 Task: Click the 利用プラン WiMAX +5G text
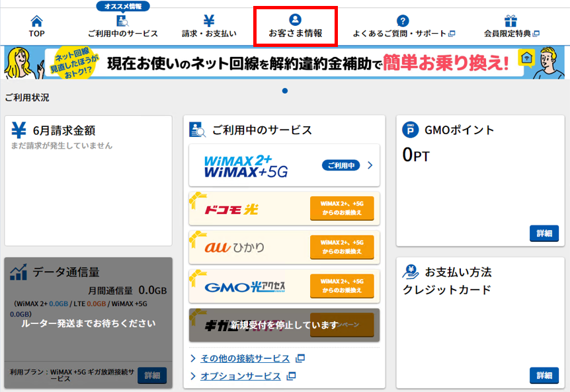(x=72, y=375)
